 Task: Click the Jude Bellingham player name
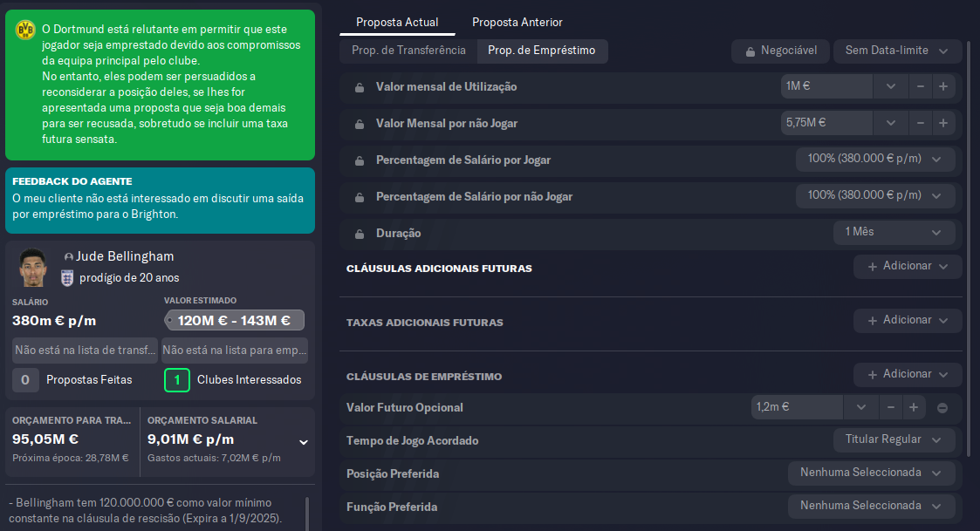tap(125, 256)
